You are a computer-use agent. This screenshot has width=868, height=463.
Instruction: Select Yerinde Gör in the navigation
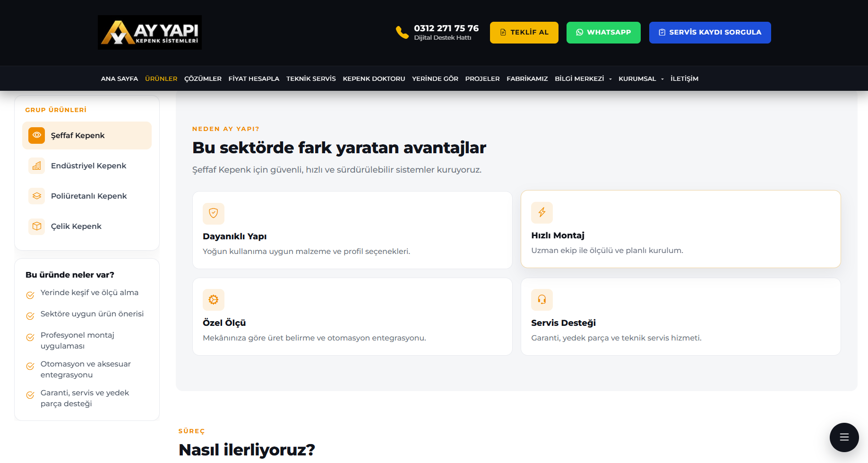435,79
